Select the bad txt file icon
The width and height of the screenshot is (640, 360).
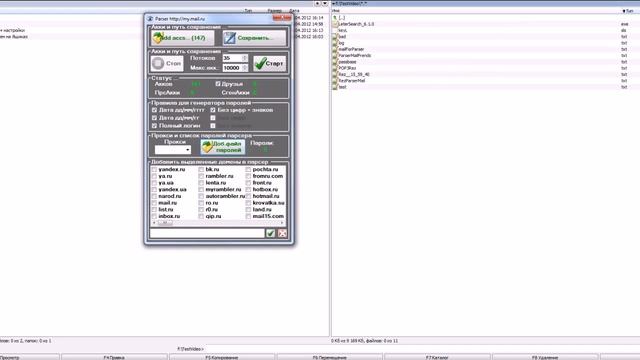[335, 37]
